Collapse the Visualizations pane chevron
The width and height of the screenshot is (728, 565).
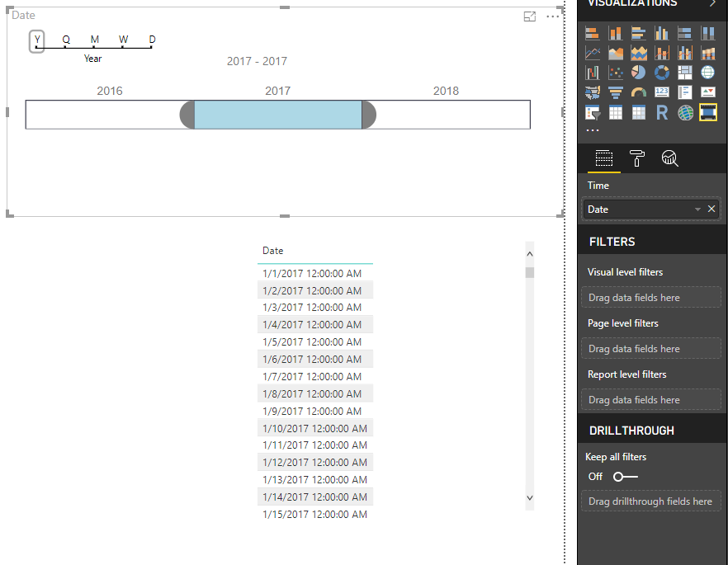pyautogui.click(x=712, y=3)
